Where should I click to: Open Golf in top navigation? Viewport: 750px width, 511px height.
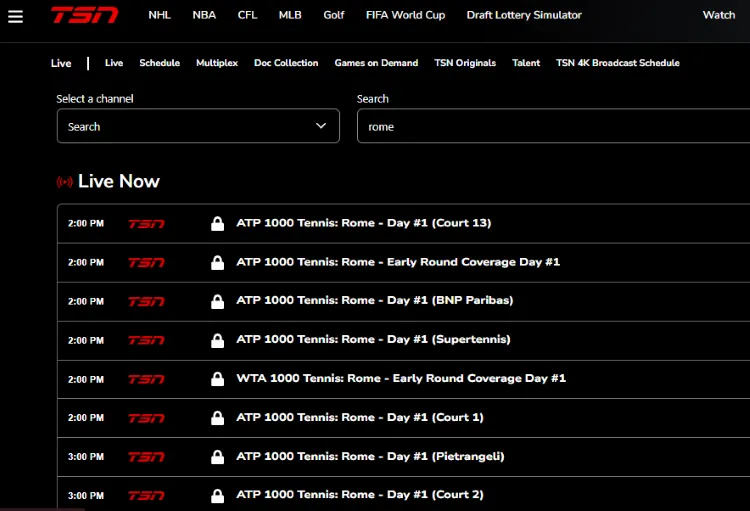334,15
